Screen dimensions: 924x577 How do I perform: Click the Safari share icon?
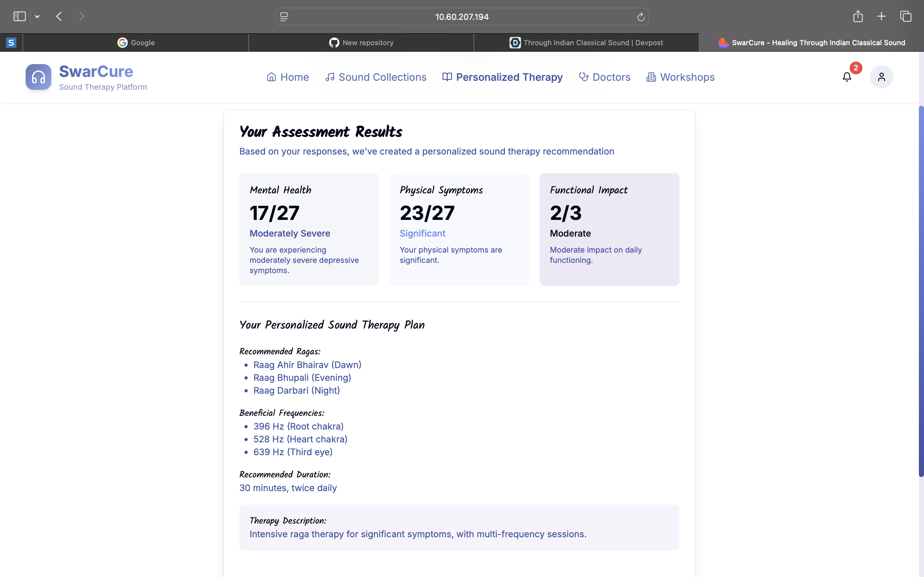pos(858,16)
